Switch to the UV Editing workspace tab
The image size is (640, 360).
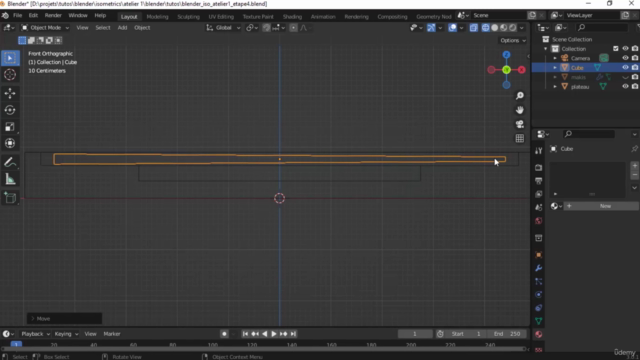pos(221,17)
